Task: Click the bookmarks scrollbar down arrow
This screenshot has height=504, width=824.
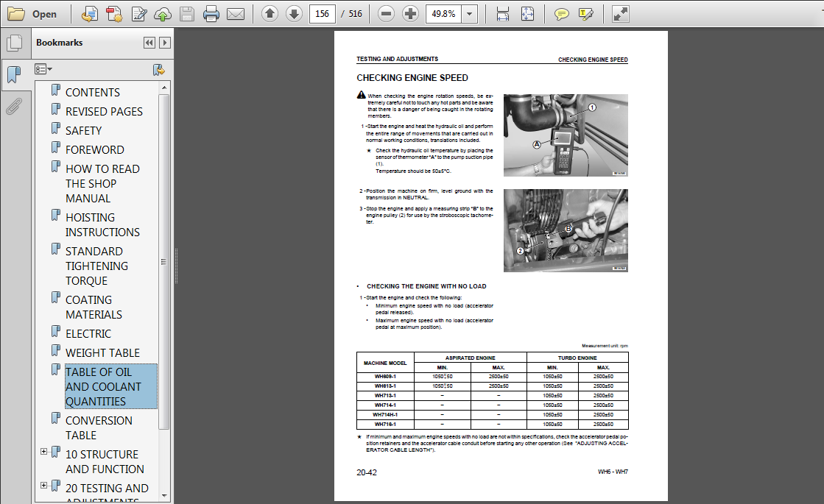Action: coord(164,495)
